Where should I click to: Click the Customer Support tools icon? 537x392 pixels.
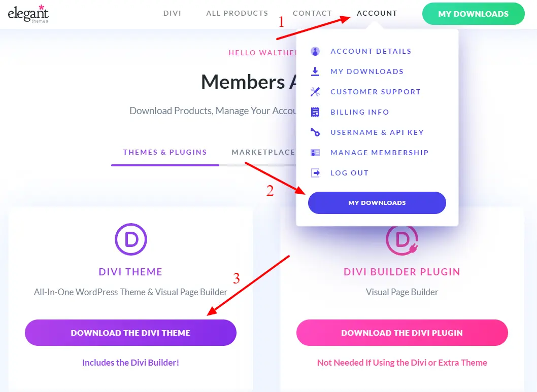click(315, 92)
